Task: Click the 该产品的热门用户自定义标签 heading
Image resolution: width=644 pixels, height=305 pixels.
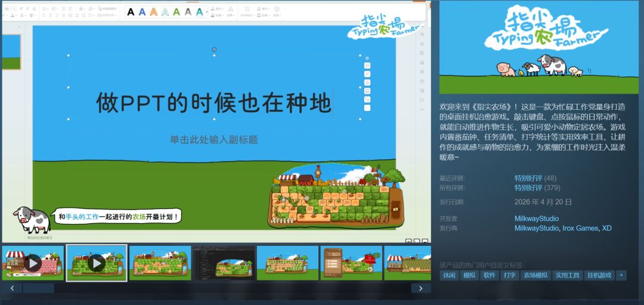Action: pyautogui.click(x=482, y=265)
